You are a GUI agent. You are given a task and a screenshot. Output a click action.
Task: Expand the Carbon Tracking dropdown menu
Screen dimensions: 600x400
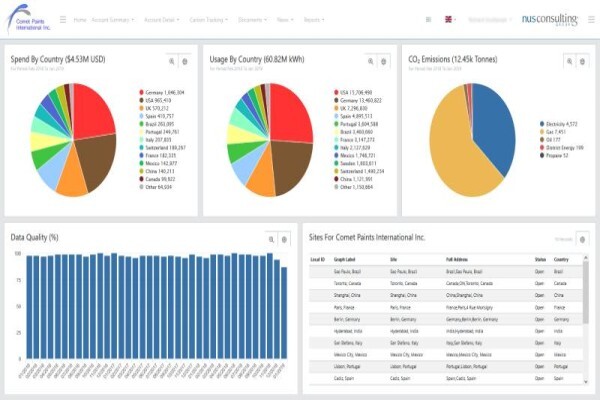tap(209, 20)
